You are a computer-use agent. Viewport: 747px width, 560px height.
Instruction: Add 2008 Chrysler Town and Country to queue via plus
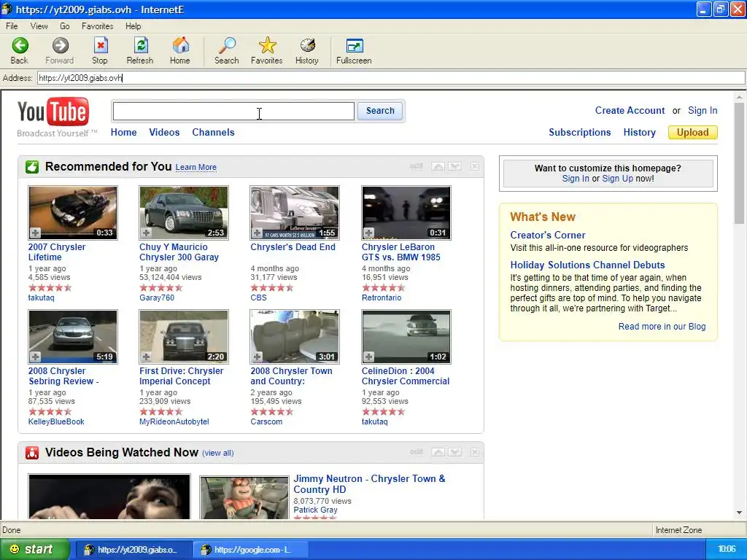pos(258,357)
